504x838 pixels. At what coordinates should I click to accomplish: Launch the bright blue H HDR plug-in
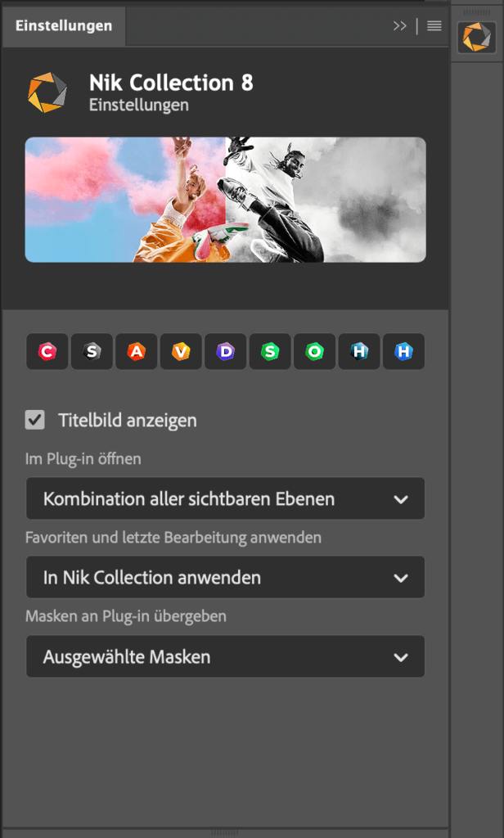(x=403, y=352)
